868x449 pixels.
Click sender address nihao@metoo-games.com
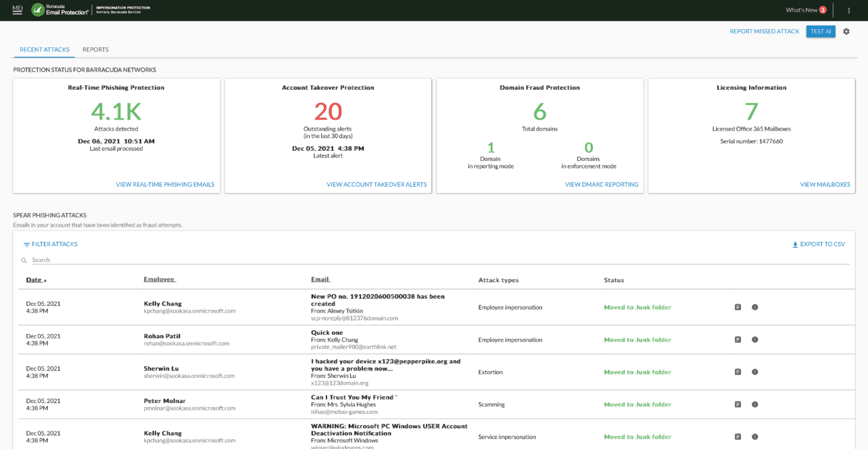344,411
